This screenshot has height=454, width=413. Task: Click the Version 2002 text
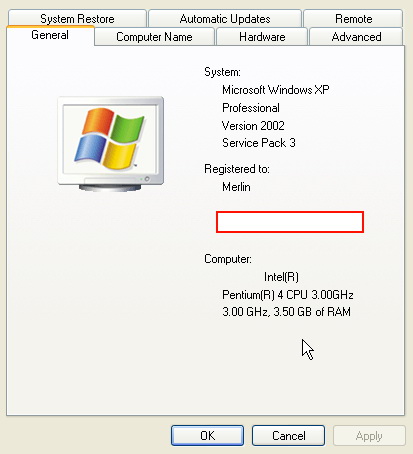pyautogui.click(x=253, y=126)
